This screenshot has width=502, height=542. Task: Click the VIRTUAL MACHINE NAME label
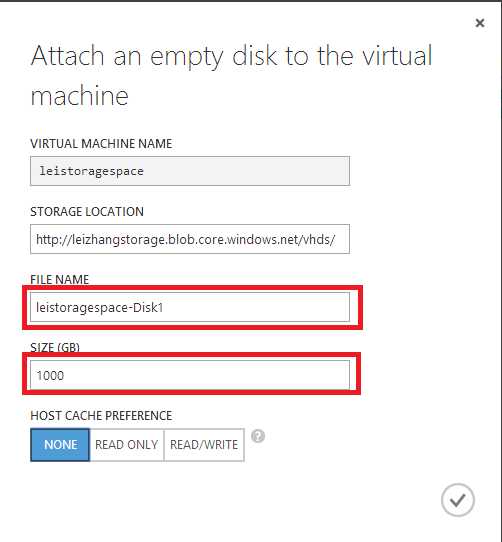tap(101, 143)
